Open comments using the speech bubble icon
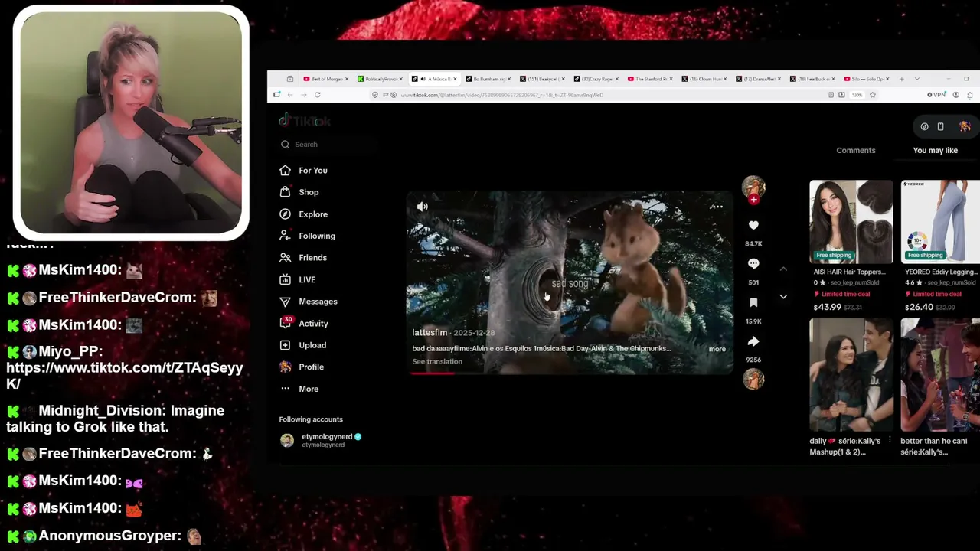980x551 pixels. tap(753, 264)
